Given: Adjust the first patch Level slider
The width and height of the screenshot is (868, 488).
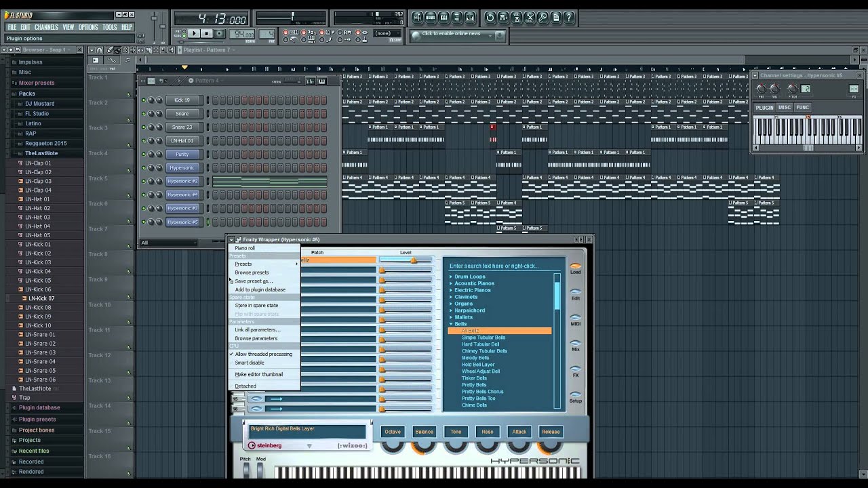Looking at the screenshot, I should (406, 260).
